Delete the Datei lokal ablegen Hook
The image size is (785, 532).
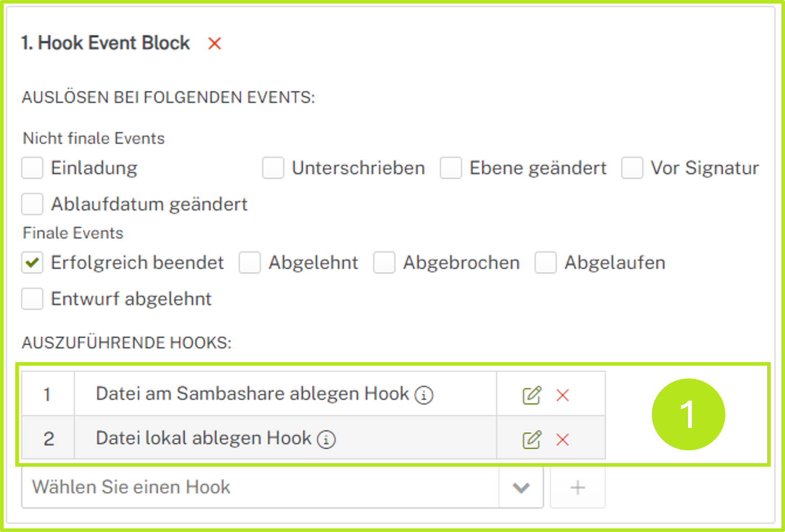pyautogui.click(x=562, y=439)
